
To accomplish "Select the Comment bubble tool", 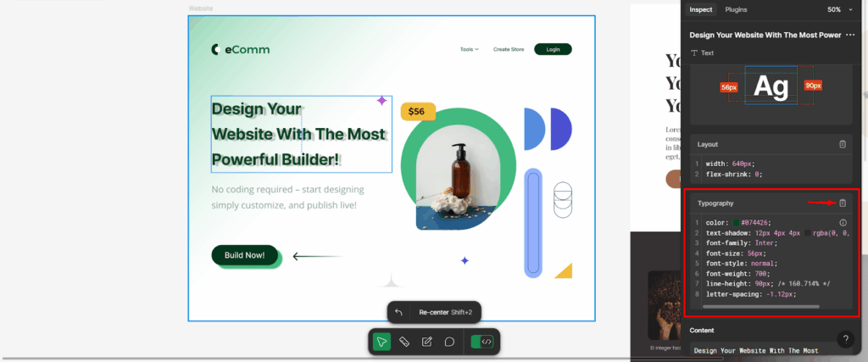I will tap(449, 342).
